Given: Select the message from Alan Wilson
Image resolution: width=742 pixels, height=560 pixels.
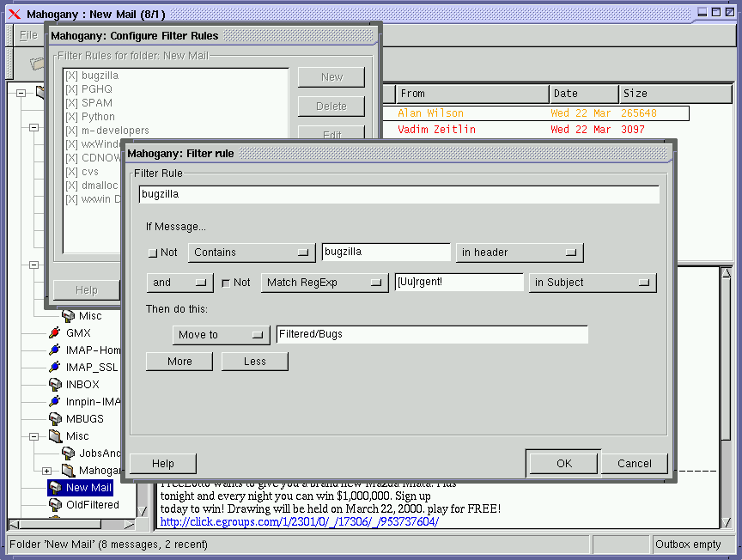Looking at the screenshot, I should click(536, 113).
